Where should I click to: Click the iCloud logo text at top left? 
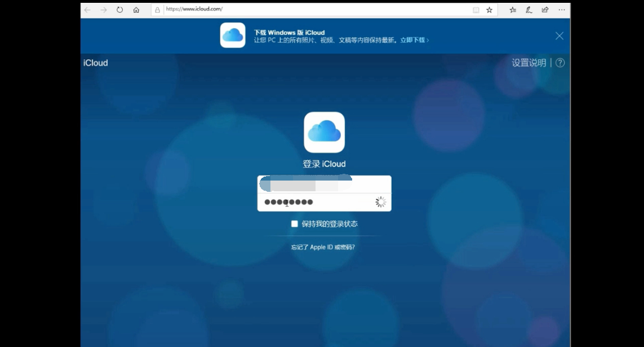[x=95, y=63]
